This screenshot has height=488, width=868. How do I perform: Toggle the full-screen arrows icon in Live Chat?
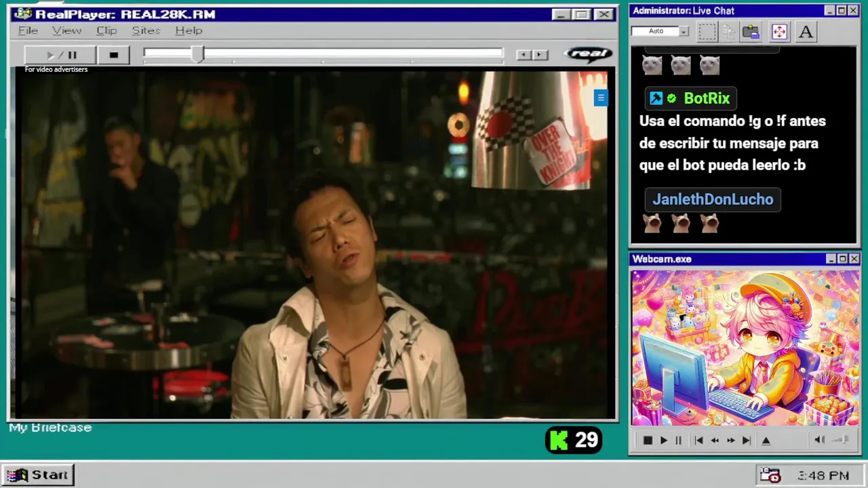(779, 31)
